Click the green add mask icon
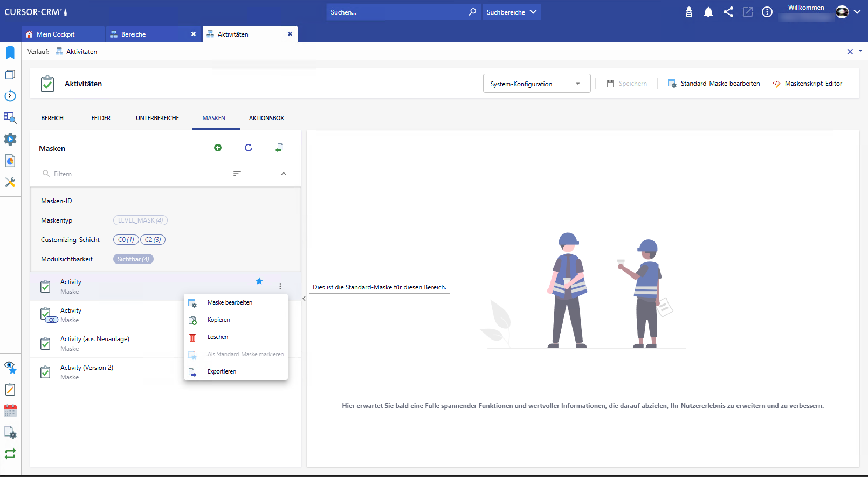The image size is (868, 477). tap(218, 148)
